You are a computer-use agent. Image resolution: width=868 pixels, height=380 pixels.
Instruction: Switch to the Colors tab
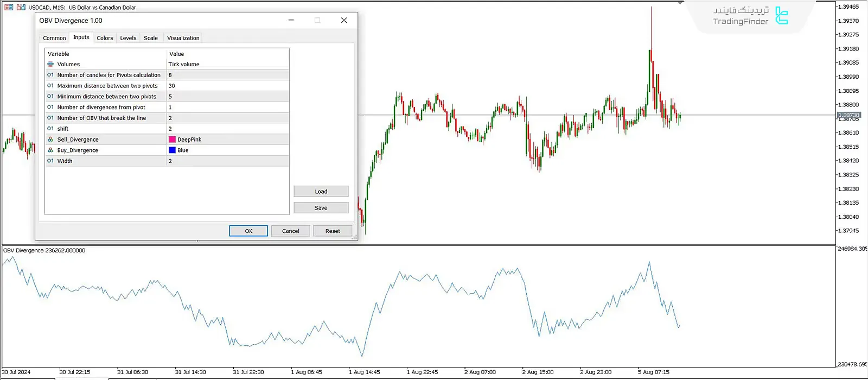[x=105, y=38]
